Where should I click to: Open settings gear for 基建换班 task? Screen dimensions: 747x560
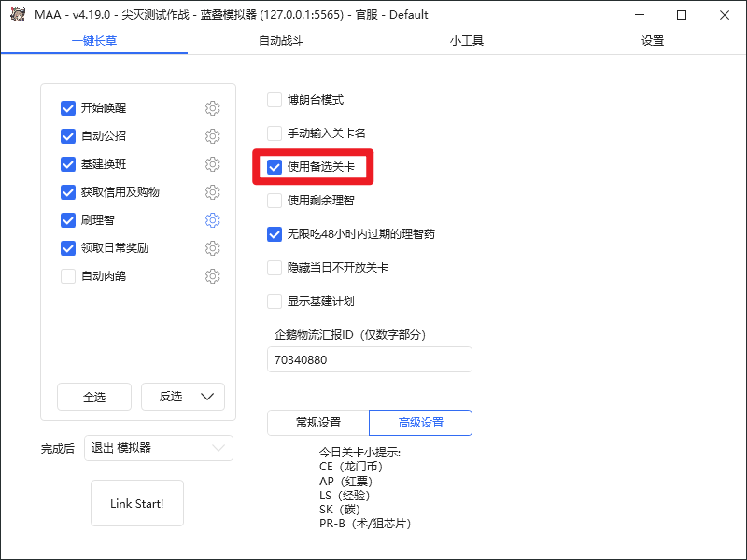click(x=212, y=164)
